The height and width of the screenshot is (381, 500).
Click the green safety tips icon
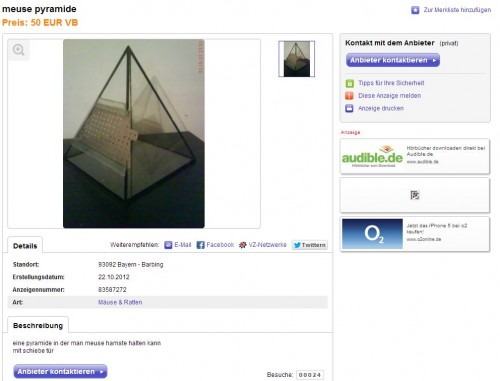[x=349, y=83]
